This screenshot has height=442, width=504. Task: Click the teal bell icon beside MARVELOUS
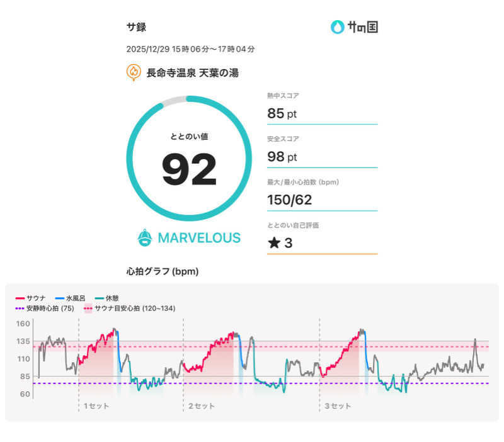145,237
